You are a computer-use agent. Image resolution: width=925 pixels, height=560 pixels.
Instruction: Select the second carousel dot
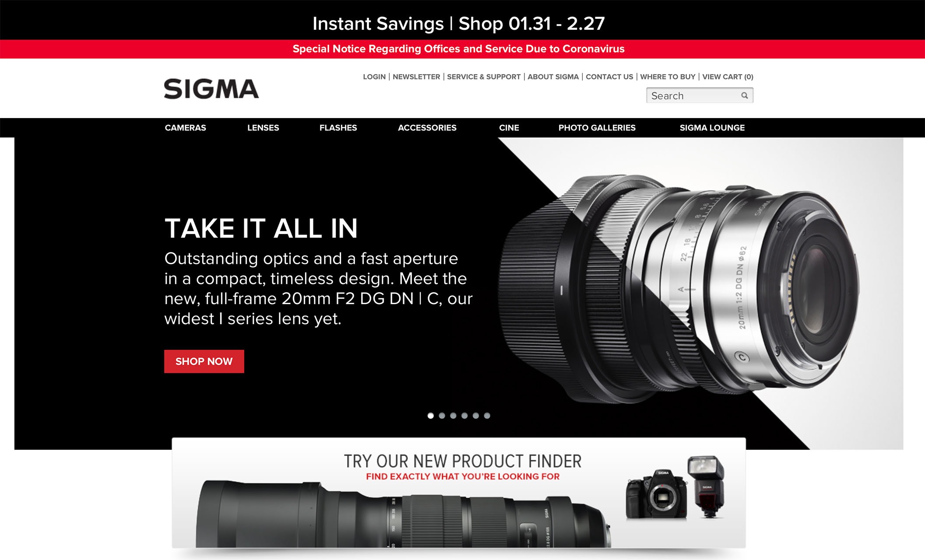[442, 416]
